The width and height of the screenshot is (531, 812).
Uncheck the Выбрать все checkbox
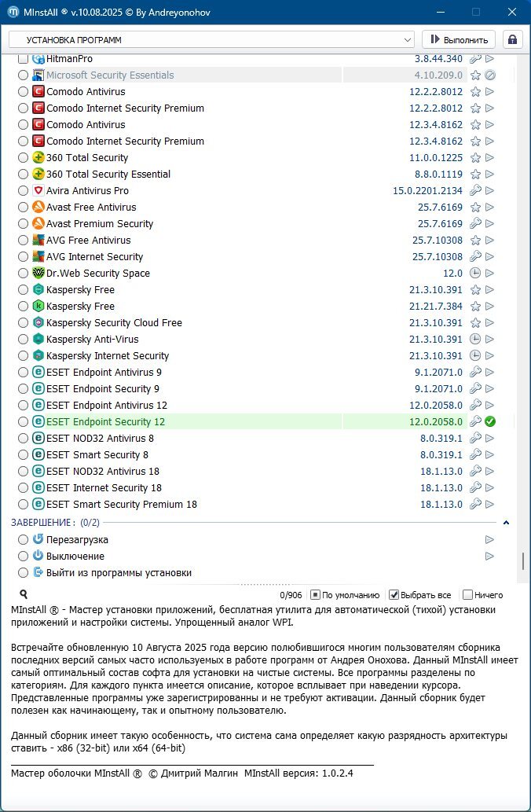(x=394, y=595)
